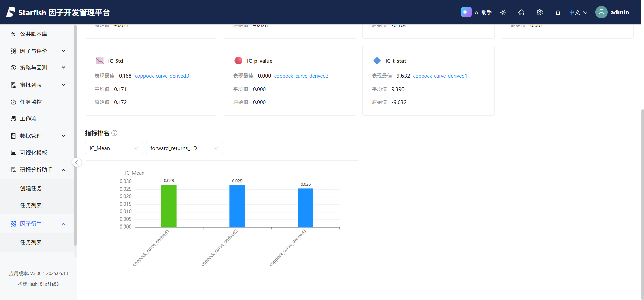Image resolution: width=644 pixels, height=300 pixels.
Task: Open coppock_curve_derived1 link under IC_t_stat
Action: tap(440, 76)
